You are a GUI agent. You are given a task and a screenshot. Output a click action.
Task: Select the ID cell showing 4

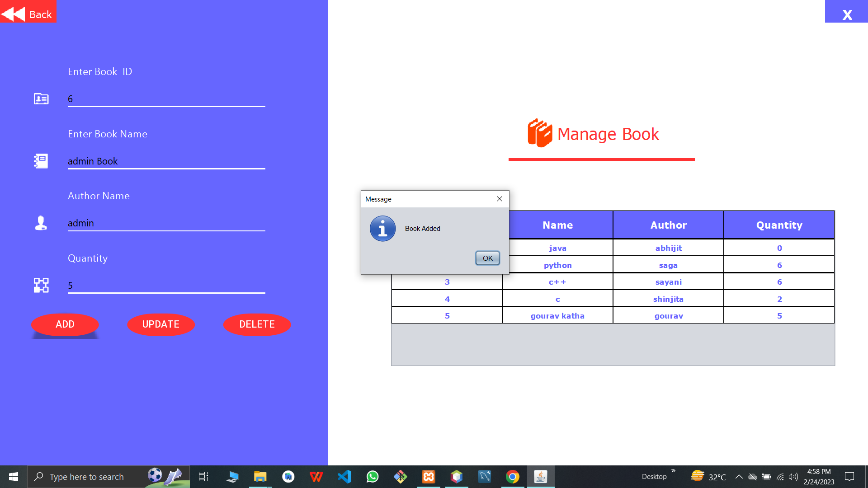pos(447,299)
